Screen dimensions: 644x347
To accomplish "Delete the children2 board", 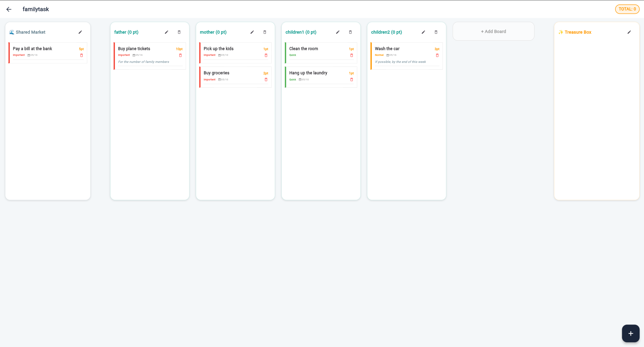I will coord(436,32).
